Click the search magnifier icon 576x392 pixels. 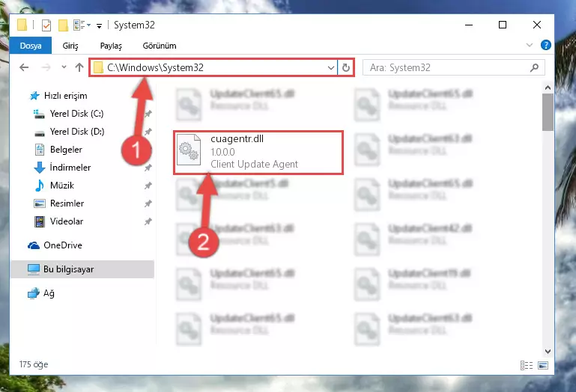click(535, 67)
